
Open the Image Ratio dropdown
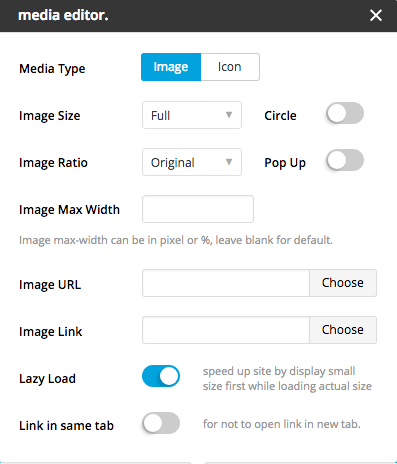point(192,162)
